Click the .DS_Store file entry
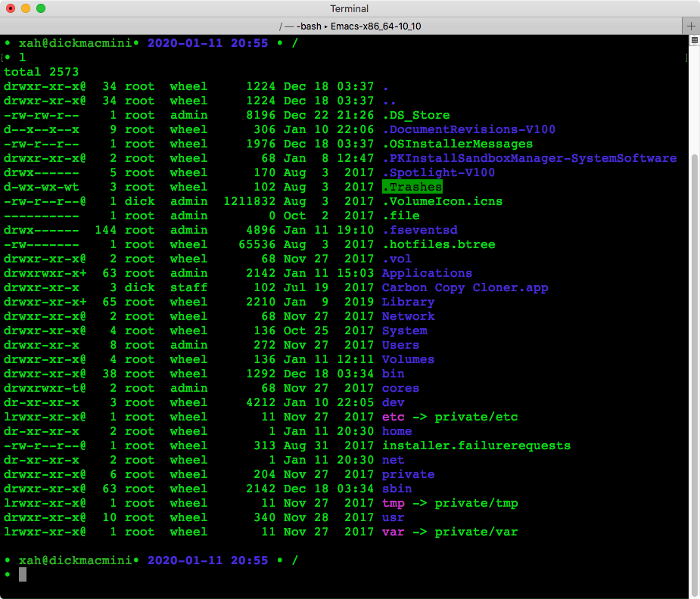The width and height of the screenshot is (700, 599). coord(415,115)
